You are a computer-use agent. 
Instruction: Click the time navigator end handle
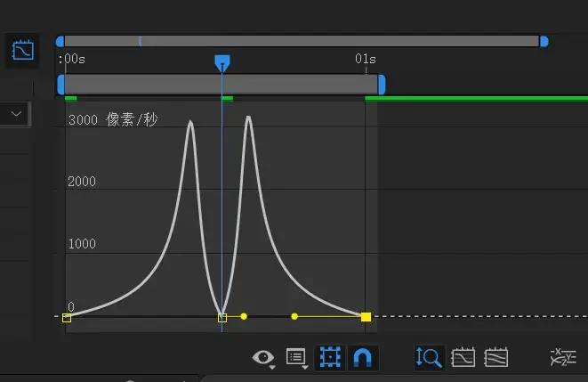544,42
